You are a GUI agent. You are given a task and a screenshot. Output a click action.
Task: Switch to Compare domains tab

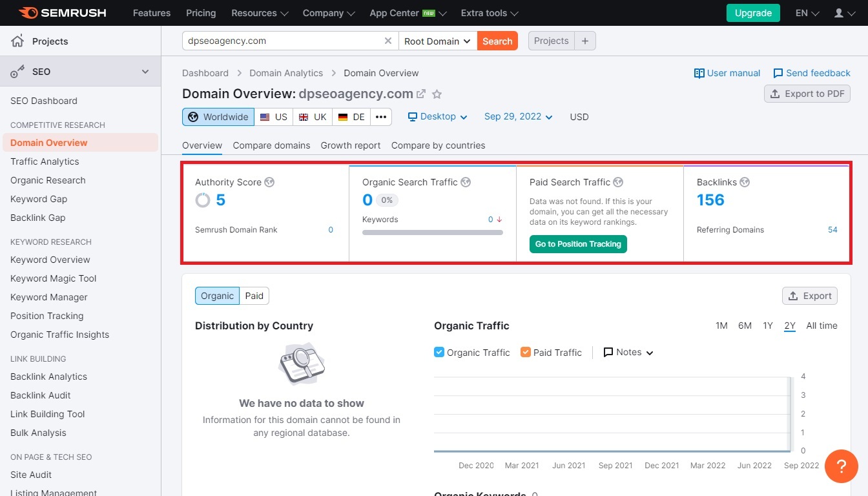[271, 145]
